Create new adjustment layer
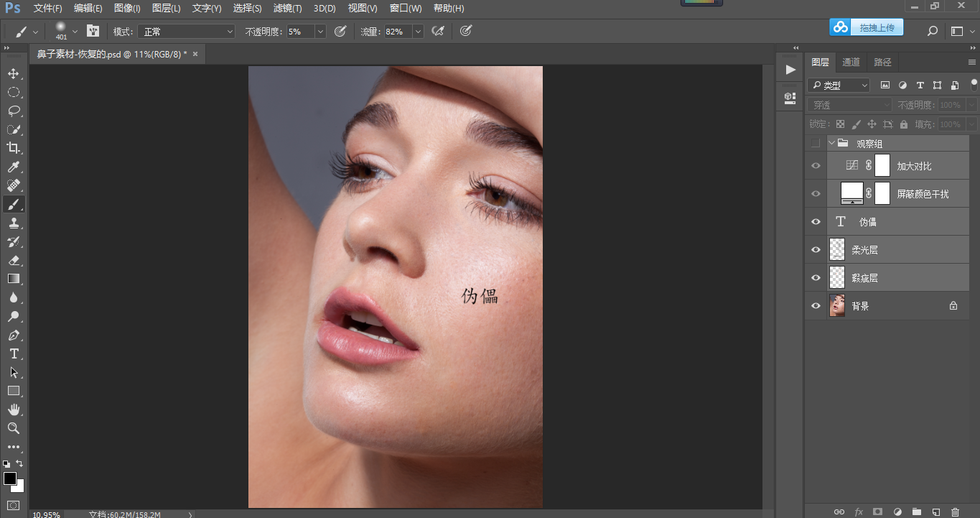The width and height of the screenshot is (980, 518). (x=897, y=512)
